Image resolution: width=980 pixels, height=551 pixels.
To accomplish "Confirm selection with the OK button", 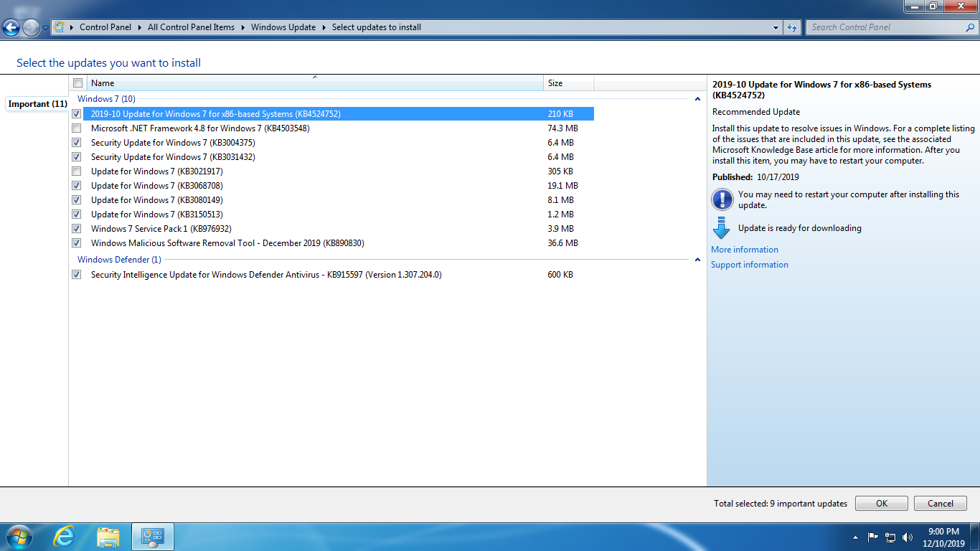I will tap(882, 504).
